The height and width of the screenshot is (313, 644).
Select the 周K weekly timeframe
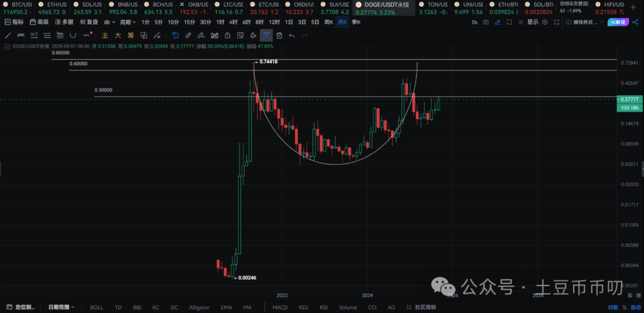pos(329,22)
